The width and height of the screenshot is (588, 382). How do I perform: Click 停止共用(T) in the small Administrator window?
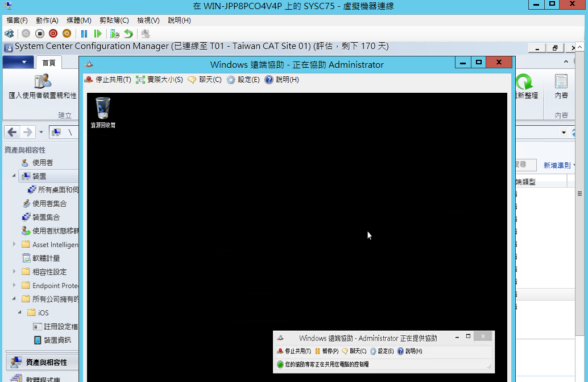coord(294,351)
